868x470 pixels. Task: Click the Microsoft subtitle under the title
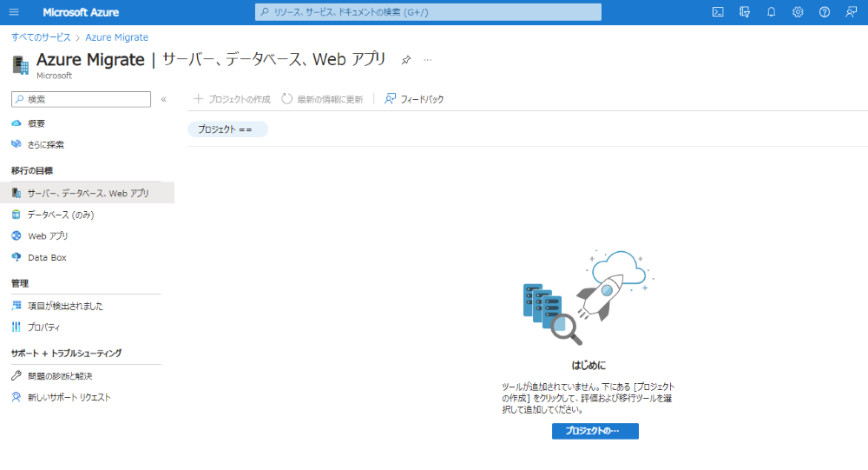pos(54,76)
